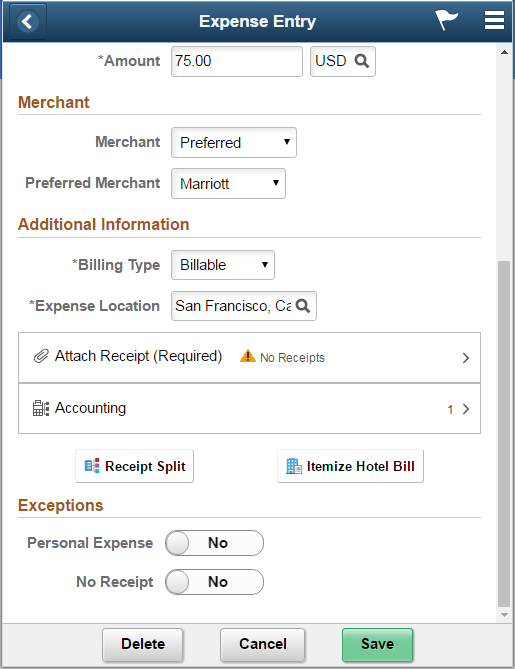Click the No Receipts warning icon
515x669 pixels.
point(247,356)
